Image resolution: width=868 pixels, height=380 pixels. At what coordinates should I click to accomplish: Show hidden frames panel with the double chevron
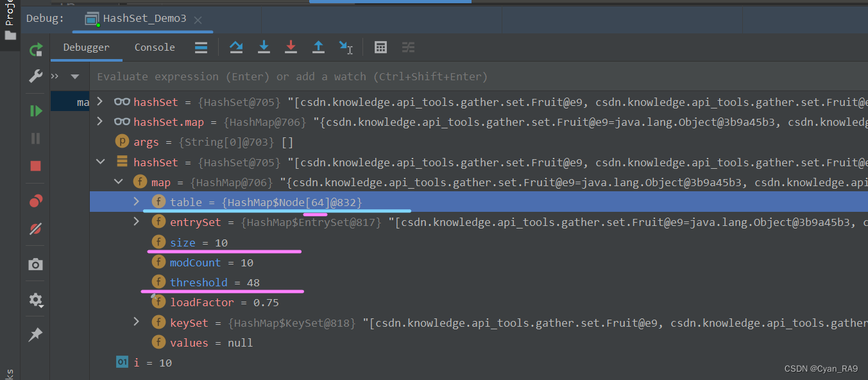[55, 76]
